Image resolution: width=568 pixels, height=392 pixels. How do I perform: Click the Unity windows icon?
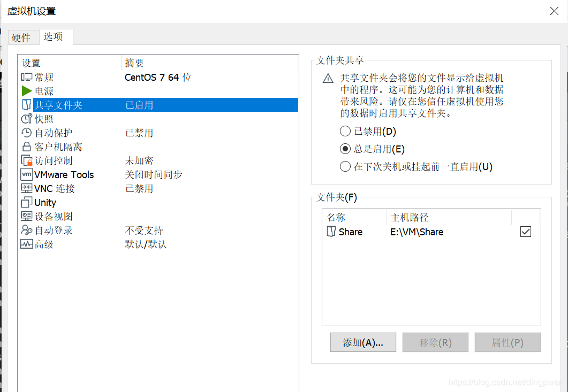(x=26, y=202)
